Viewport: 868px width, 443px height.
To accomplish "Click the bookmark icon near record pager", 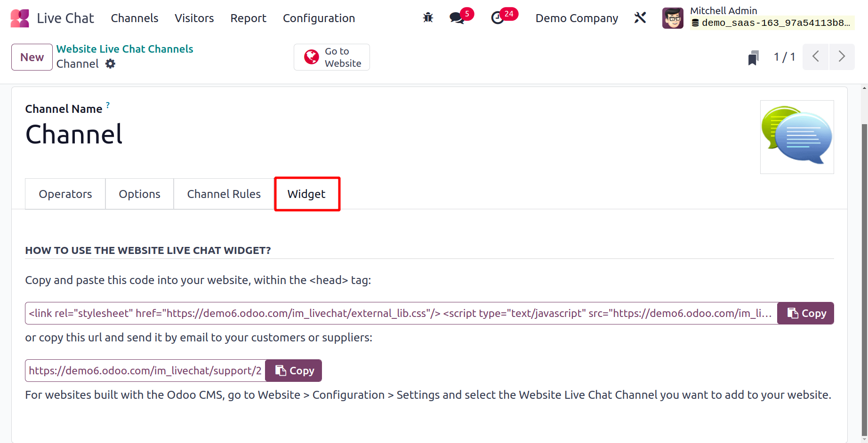I will coord(753,57).
